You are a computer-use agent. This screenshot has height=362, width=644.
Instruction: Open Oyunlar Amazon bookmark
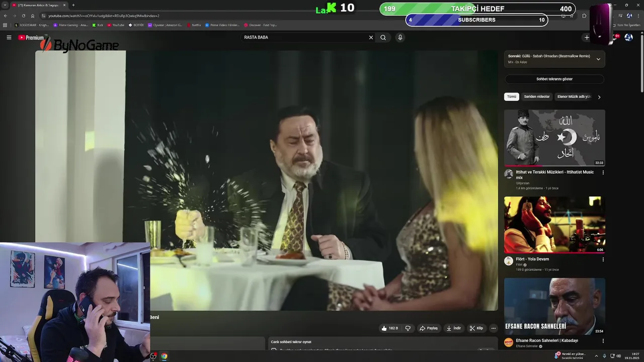[x=165, y=25]
